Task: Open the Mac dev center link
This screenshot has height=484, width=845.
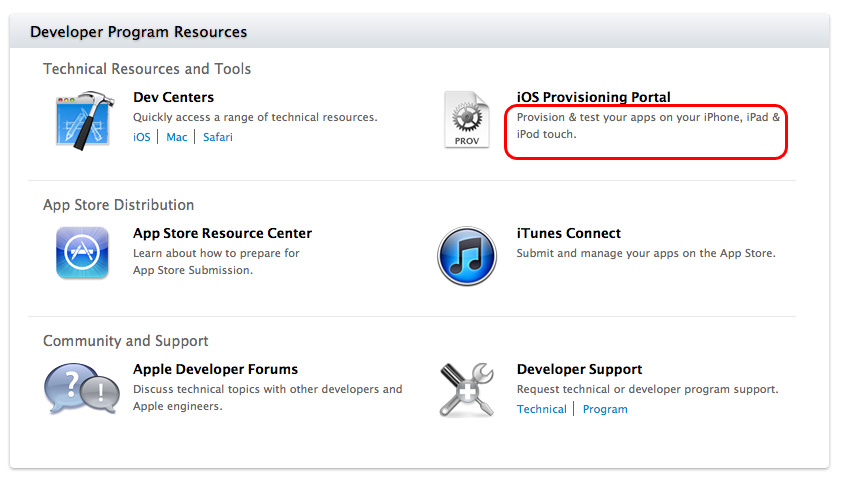Action: pos(177,137)
